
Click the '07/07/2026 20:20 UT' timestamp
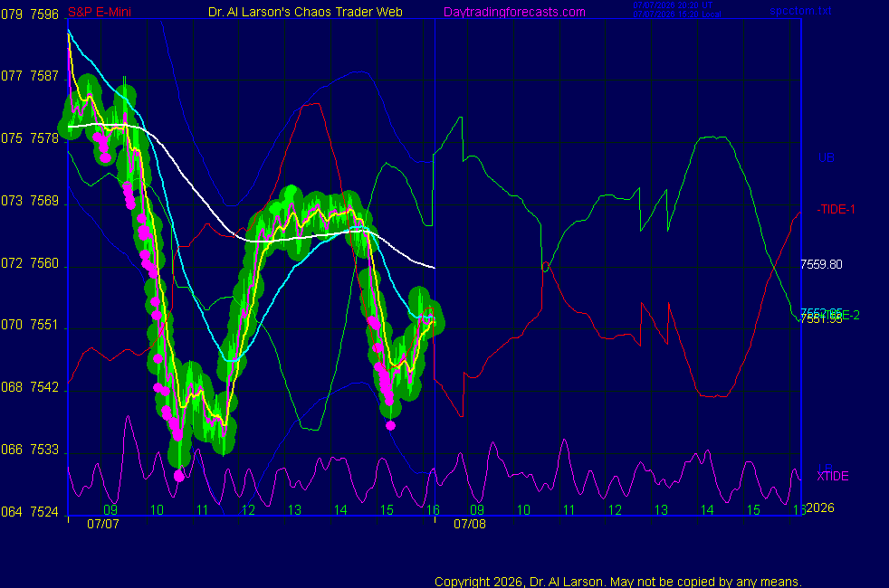(x=673, y=5)
